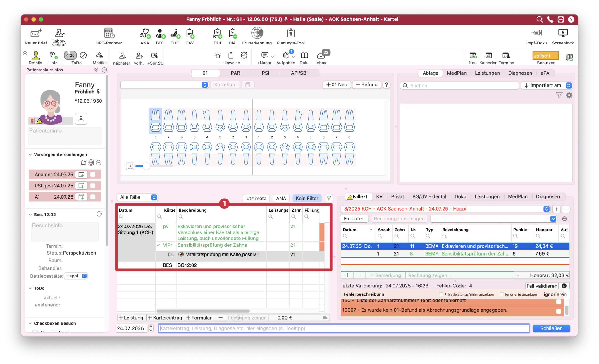Image resolution: width=599 pixels, height=364 pixels.
Task: Collapse ToDo section in sidebar
Action: (30, 288)
